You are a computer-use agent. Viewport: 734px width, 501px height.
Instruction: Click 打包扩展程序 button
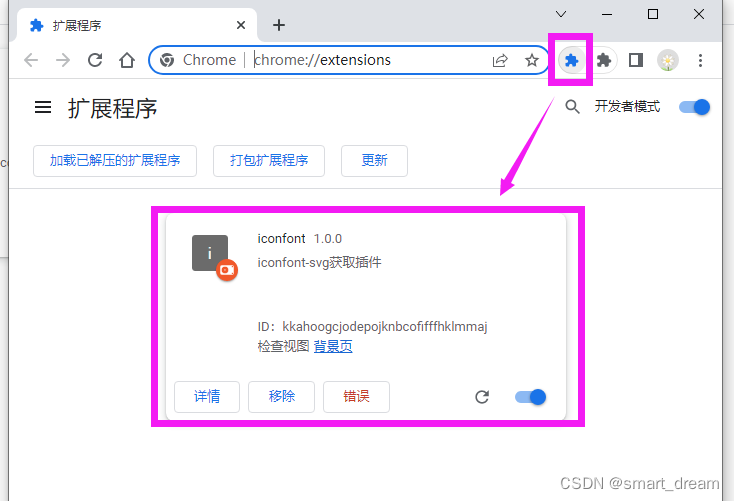269,161
